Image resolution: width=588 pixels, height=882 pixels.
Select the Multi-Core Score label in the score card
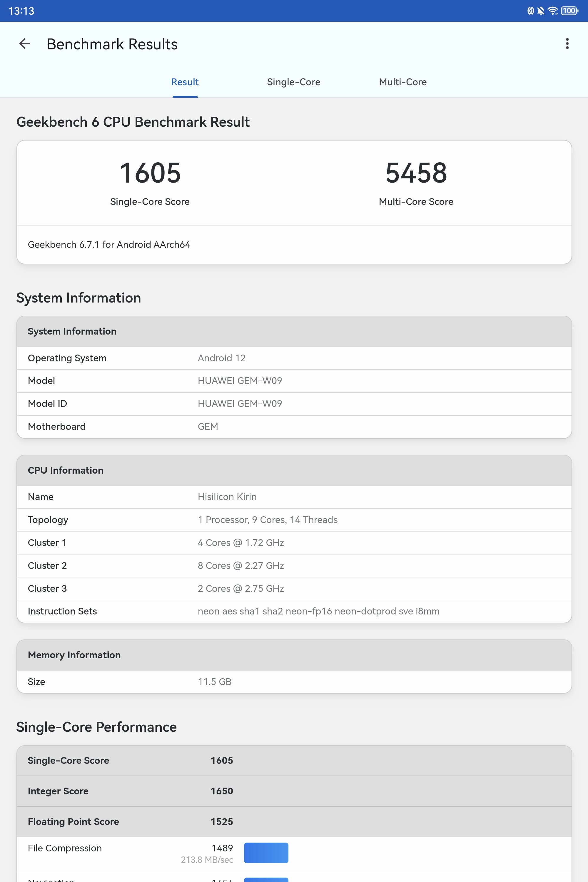tap(416, 202)
